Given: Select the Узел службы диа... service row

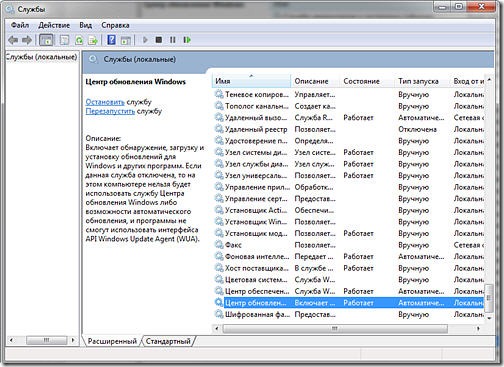Looking at the screenshot, I should tap(349, 164).
